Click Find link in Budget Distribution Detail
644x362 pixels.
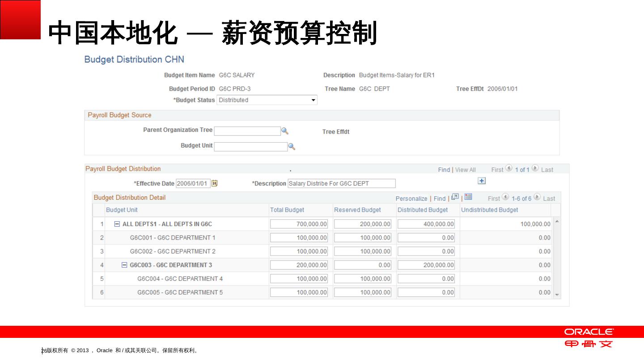tap(440, 198)
